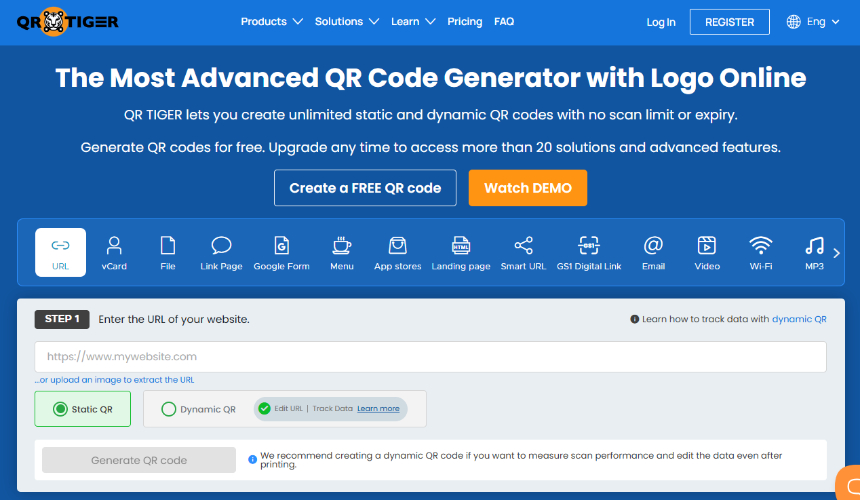The image size is (860, 500).
Task: Open the Learn more link
Action: coord(378,408)
